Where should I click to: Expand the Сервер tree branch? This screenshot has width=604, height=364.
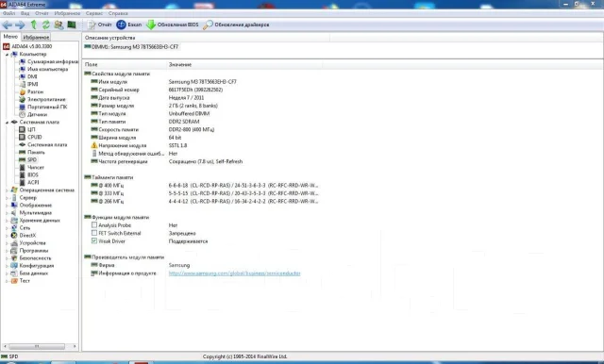coord(7,198)
